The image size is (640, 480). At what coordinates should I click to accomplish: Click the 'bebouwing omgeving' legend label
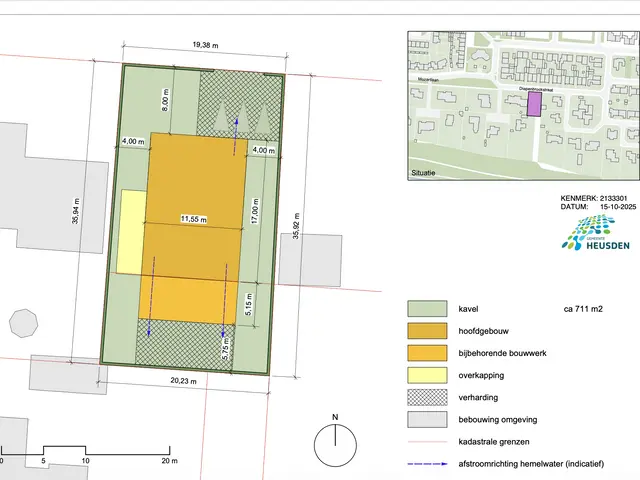click(498, 420)
